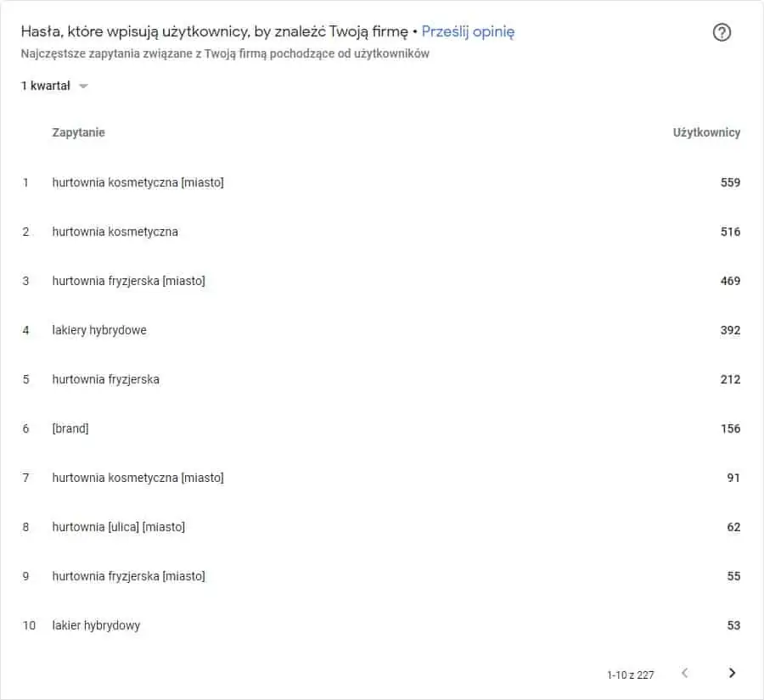Click the previous page arrow
The image size is (764, 700).
click(x=684, y=673)
